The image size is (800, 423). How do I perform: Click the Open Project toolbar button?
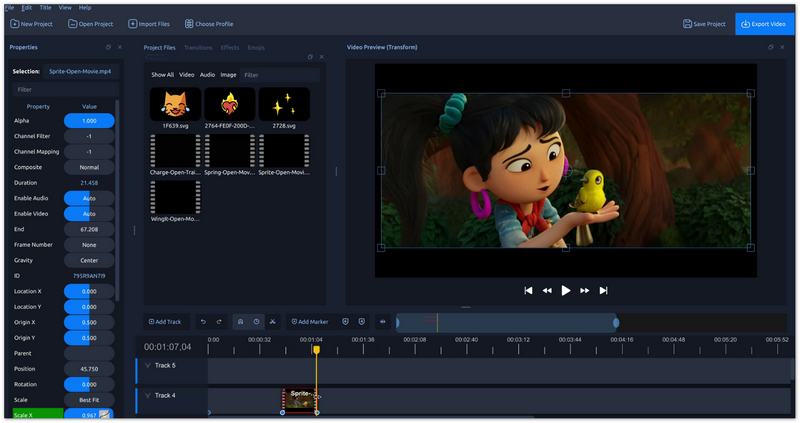click(x=91, y=24)
